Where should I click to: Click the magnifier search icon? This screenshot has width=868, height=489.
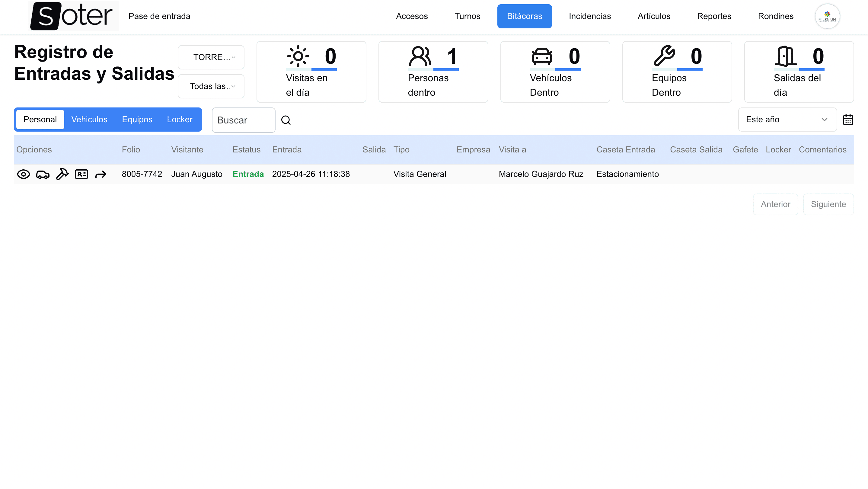(x=286, y=120)
